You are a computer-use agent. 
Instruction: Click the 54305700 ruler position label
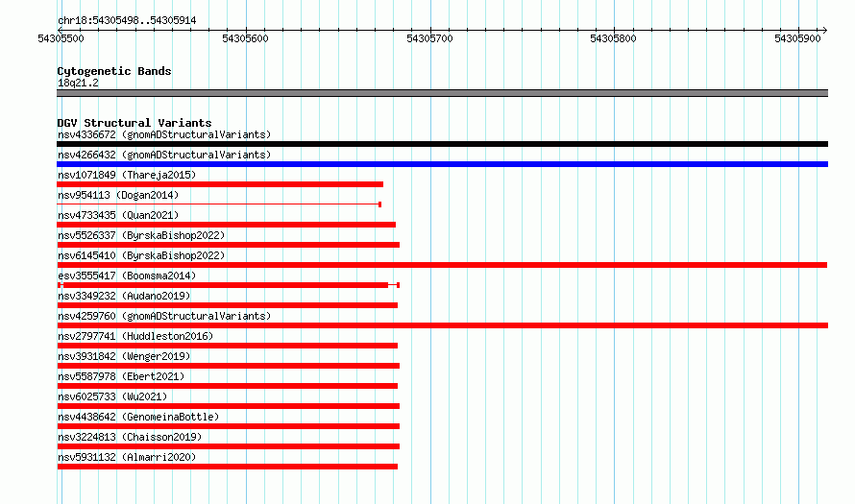[429, 38]
